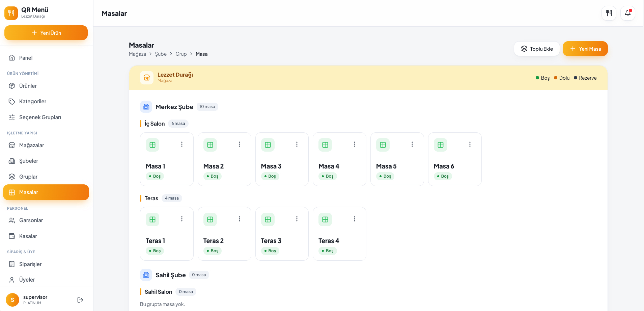
Task: Click the Toplu Ekle button
Action: [537, 49]
